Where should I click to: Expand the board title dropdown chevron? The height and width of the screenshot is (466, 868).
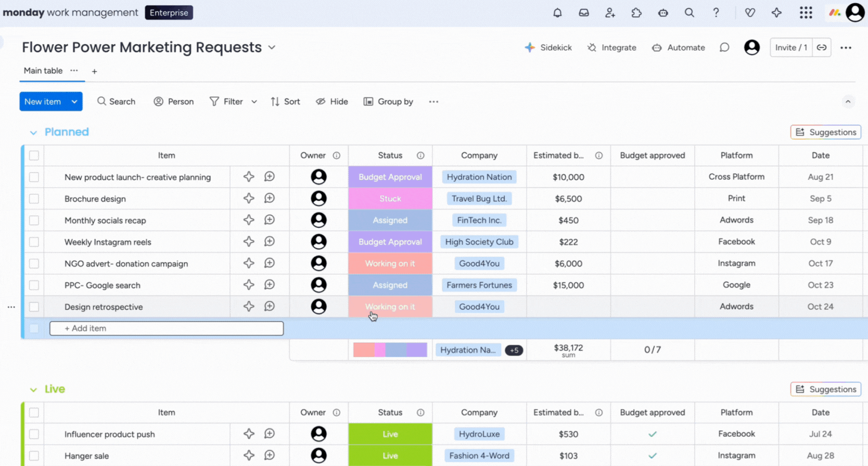click(272, 47)
